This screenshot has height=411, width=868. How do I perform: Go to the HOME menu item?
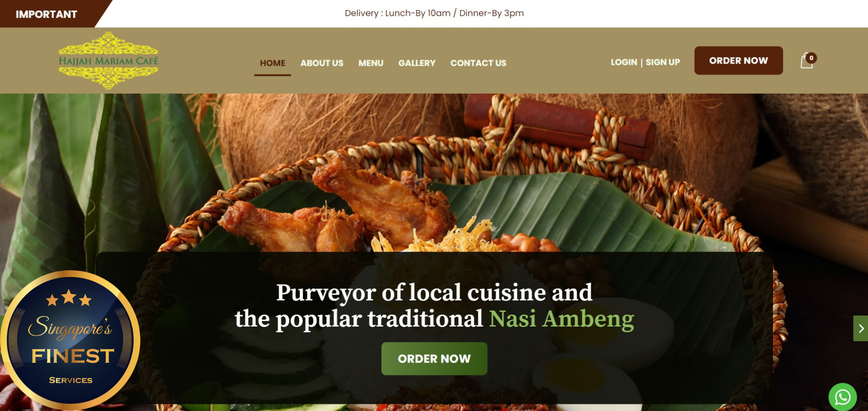[273, 63]
